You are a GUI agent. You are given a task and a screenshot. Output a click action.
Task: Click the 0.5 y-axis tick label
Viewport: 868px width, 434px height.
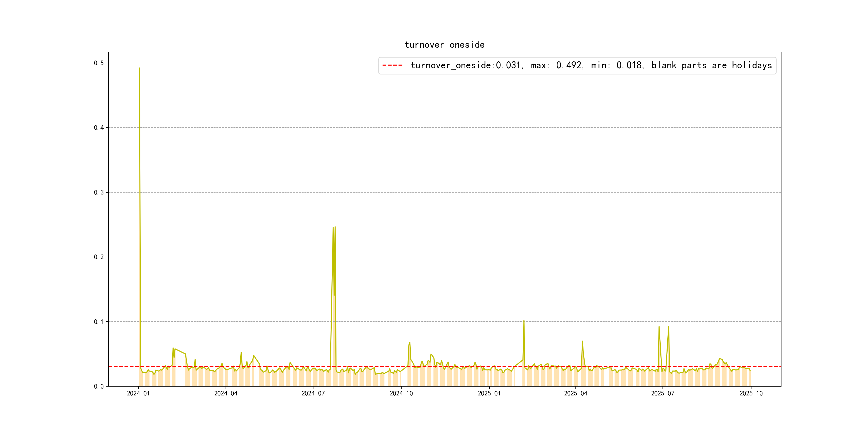click(x=99, y=63)
